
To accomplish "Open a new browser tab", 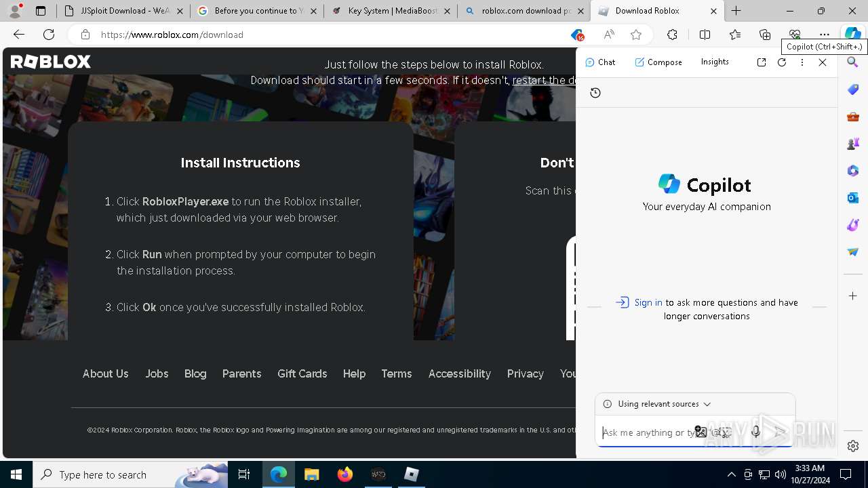I will (x=736, y=11).
